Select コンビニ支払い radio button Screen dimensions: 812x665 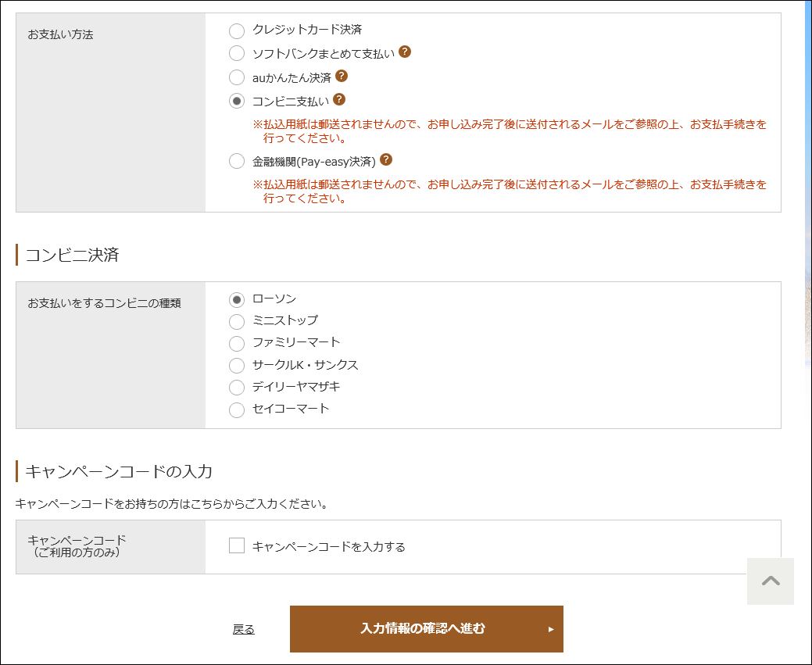(237, 101)
